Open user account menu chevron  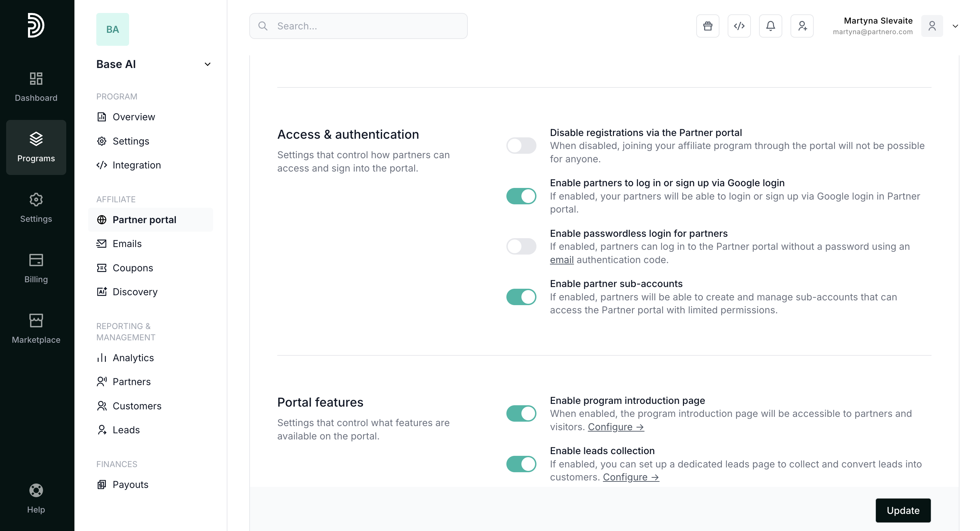click(955, 26)
